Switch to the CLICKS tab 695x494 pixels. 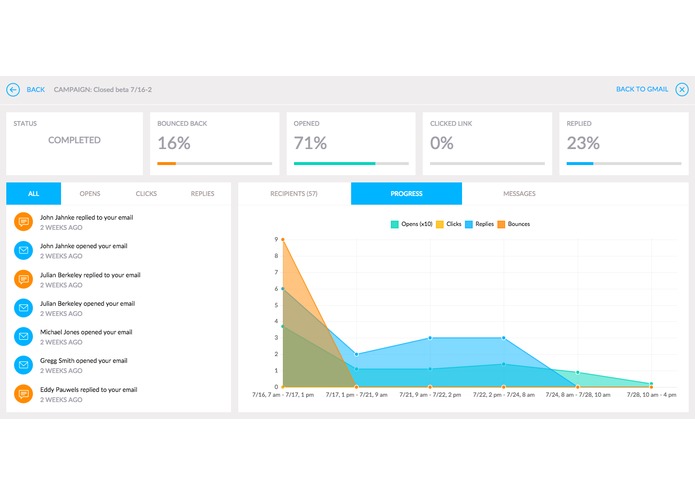[146, 194]
